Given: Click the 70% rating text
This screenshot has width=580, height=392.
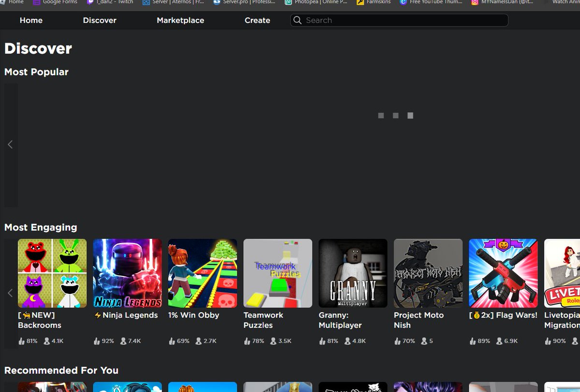Looking at the screenshot, I should click(x=409, y=341).
